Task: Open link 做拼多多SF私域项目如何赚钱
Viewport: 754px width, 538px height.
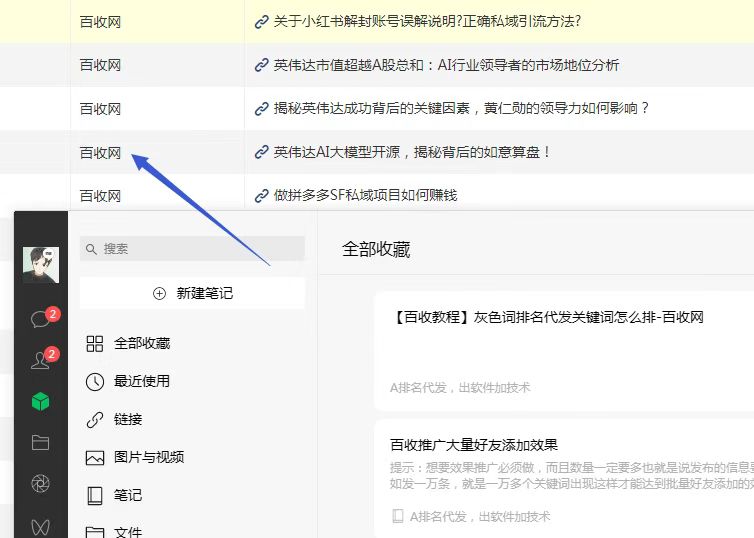Action: pyautogui.click(x=365, y=195)
